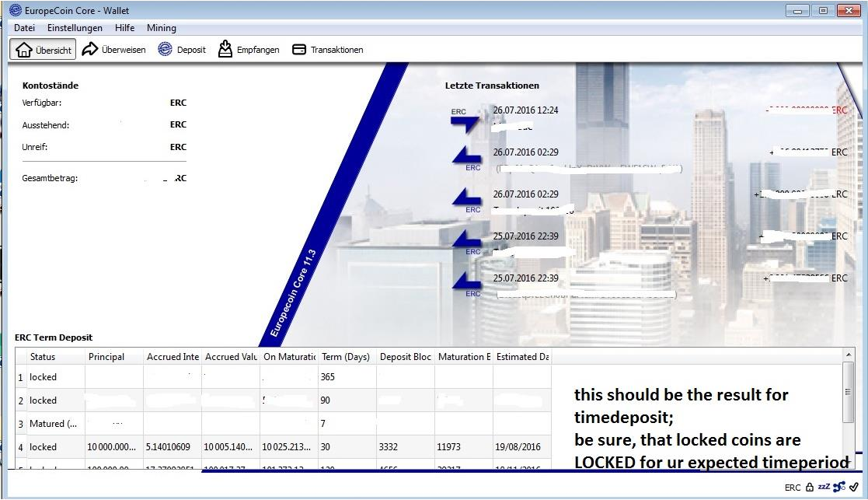This screenshot has width=868, height=500.
Task: Click the outgoing transaction icon dated 26.07.2016 12:24
Action: [463, 121]
